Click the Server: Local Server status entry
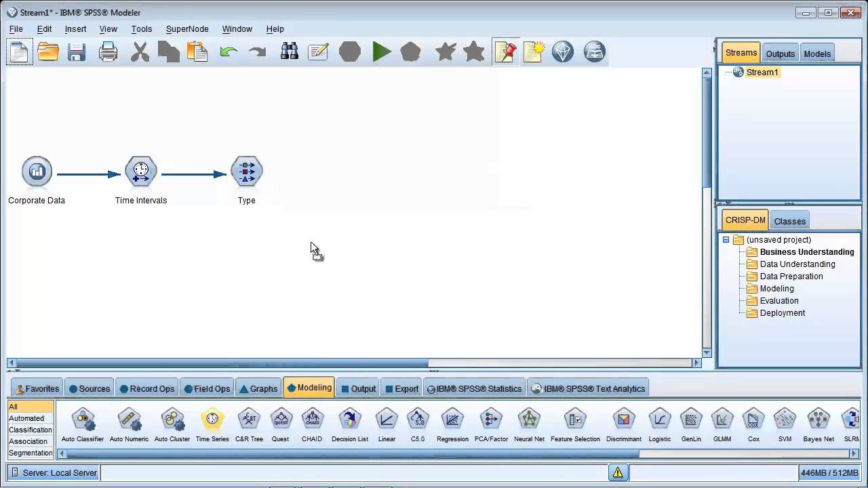This screenshot has width=868, height=488. point(54,473)
